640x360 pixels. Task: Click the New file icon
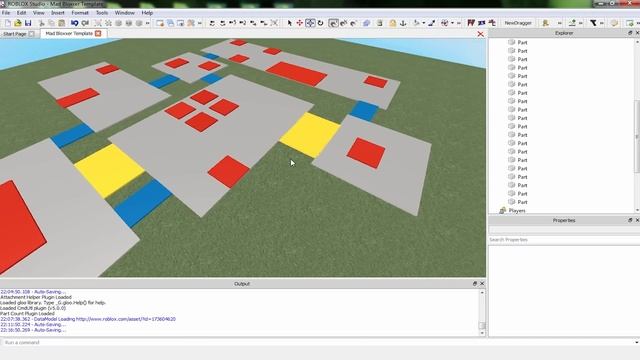(x=8, y=23)
